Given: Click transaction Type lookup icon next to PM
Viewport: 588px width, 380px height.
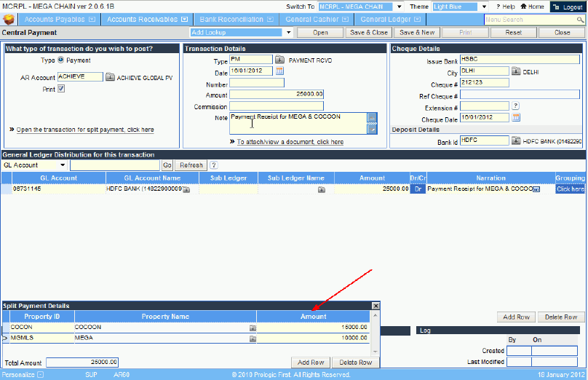Looking at the screenshot, I should point(279,60).
